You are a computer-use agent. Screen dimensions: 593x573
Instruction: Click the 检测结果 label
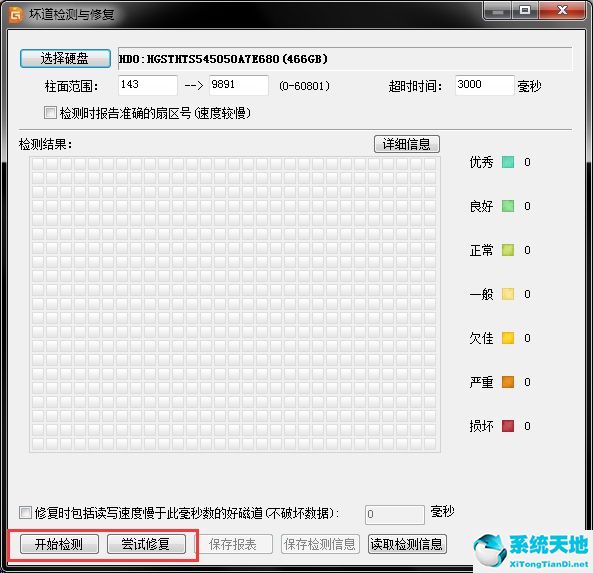coord(45,144)
